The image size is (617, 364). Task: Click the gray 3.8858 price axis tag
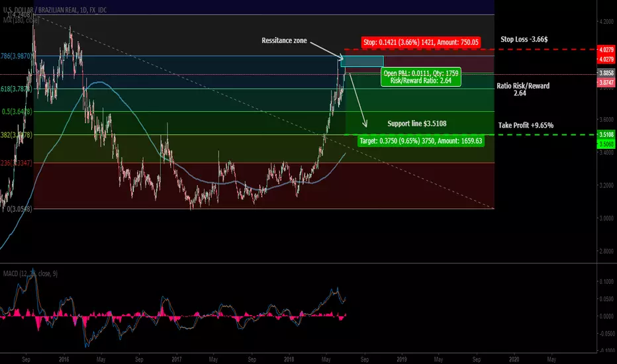pos(606,73)
